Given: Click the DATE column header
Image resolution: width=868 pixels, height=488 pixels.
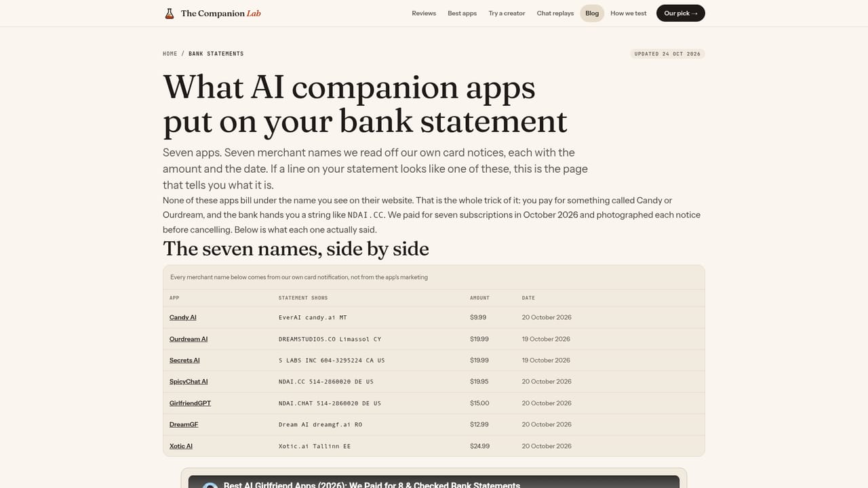Looking at the screenshot, I should coord(528,298).
